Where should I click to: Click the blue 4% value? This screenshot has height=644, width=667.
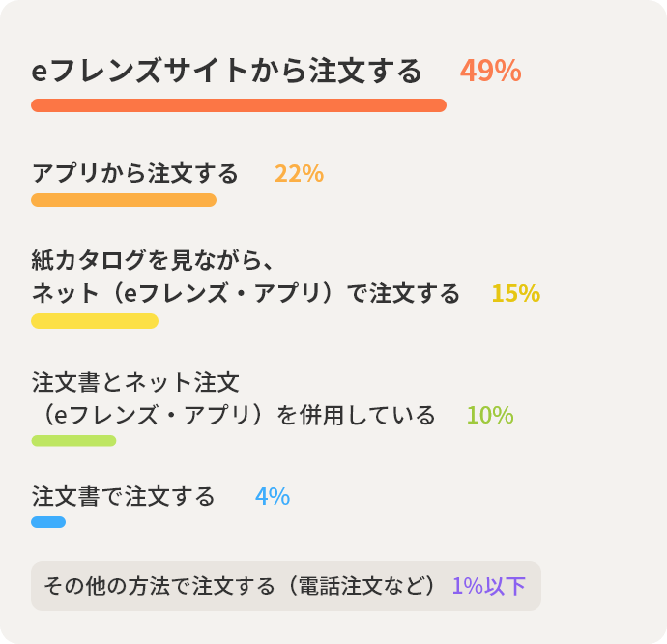point(273,497)
